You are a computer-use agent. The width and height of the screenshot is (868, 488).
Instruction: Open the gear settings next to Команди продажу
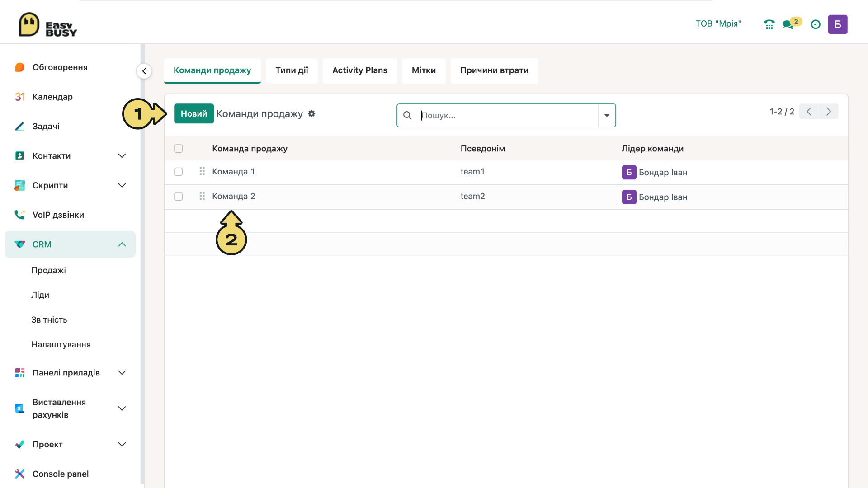[x=311, y=114]
